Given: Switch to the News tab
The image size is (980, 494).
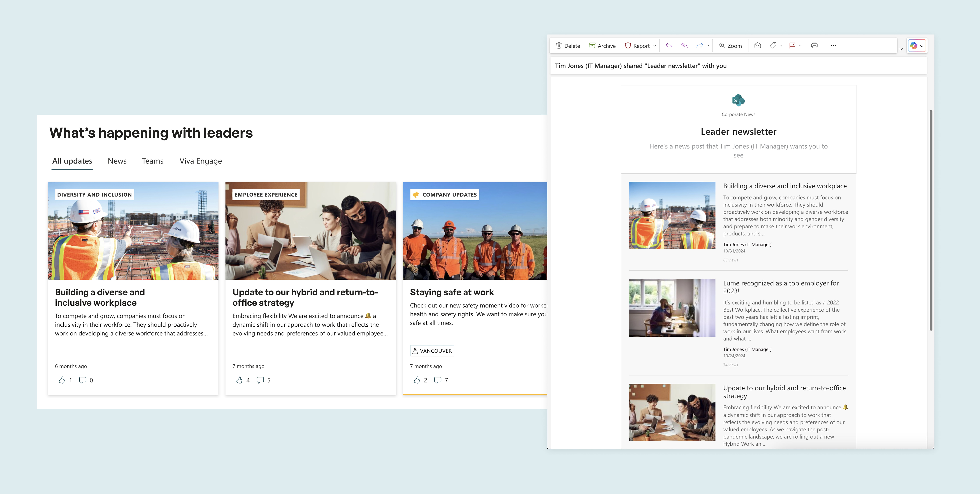Looking at the screenshot, I should [x=117, y=161].
